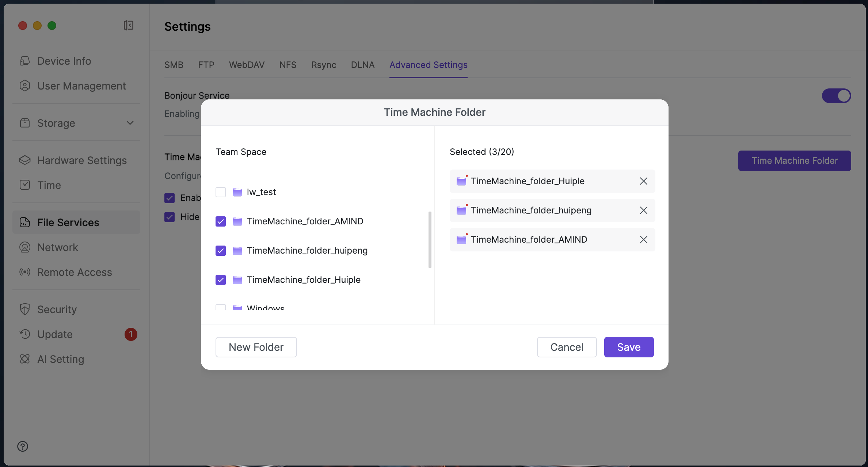Remove TimeMachine_folder_Huiple from selected list
The height and width of the screenshot is (467, 868).
tap(643, 181)
